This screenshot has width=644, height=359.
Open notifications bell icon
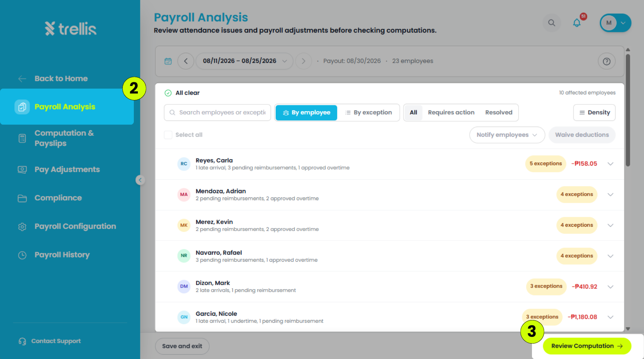click(x=577, y=23)
